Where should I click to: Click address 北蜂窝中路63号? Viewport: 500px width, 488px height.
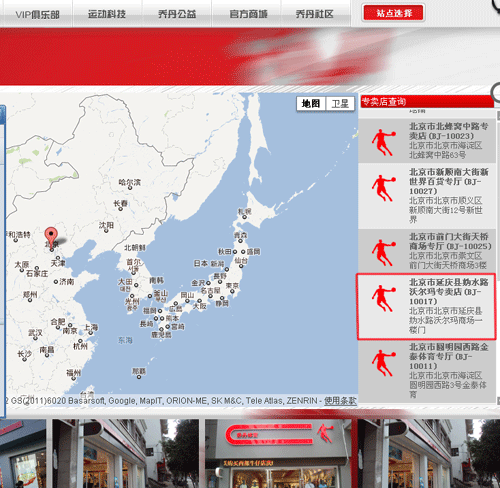point(437,155)
